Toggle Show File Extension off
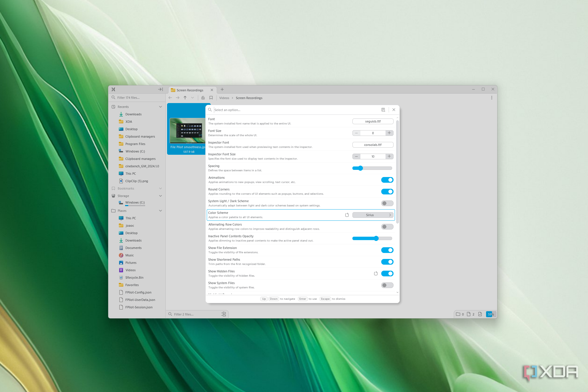 point(387,250)
